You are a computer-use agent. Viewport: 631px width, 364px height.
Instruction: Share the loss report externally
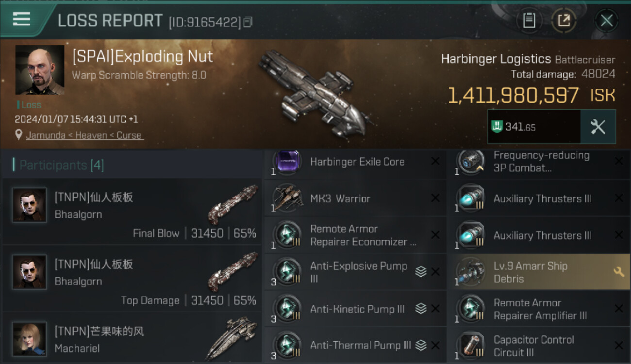(x=564, y=20)
